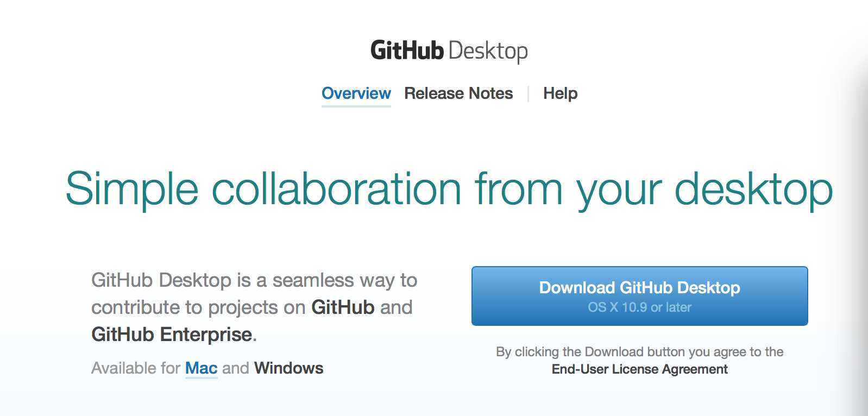Click the word "Desktop" in the header logo
Image resolution: width=868 pixels, height=416 pixels.
pos(488,51)
